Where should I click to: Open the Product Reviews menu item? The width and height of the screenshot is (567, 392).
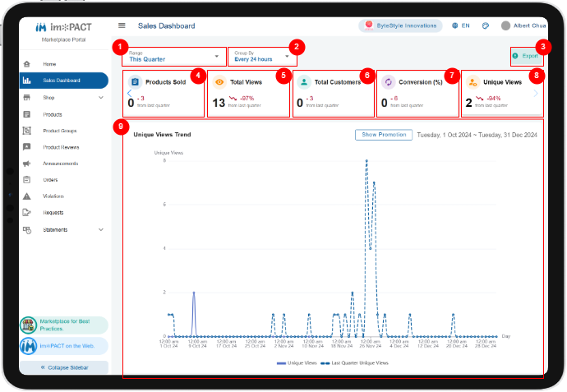tap(63, 147)
